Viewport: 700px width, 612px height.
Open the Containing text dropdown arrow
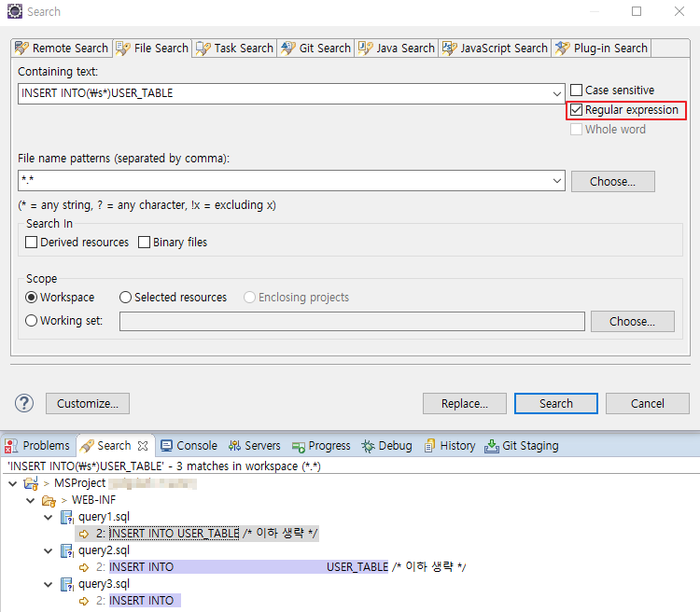pos(556,93)
